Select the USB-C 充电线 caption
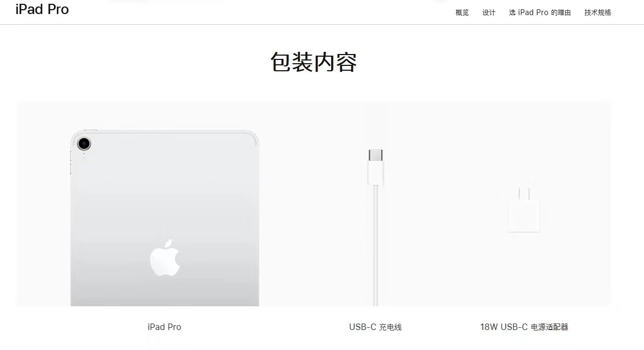This screenshot has height=350, width=644. pyautogui.click(x=375, y=327)
